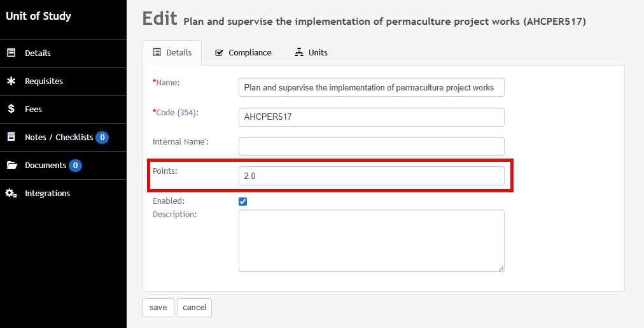Open the 354 code link
The image size is (644, 328).
186,112
